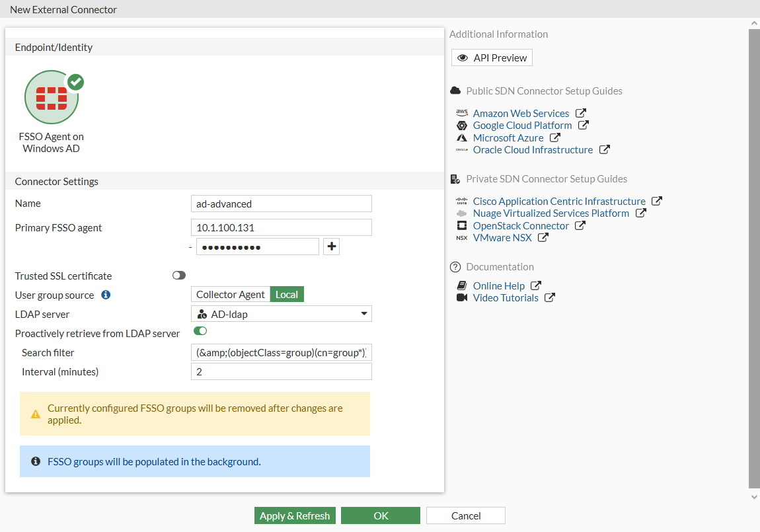
Task: Click the plus icon to add FSSO agent
Action: (332, 247)
